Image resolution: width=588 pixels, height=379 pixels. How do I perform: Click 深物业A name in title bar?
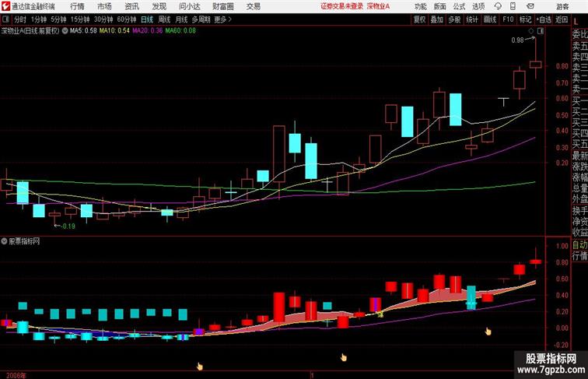[x=378, y=6]
